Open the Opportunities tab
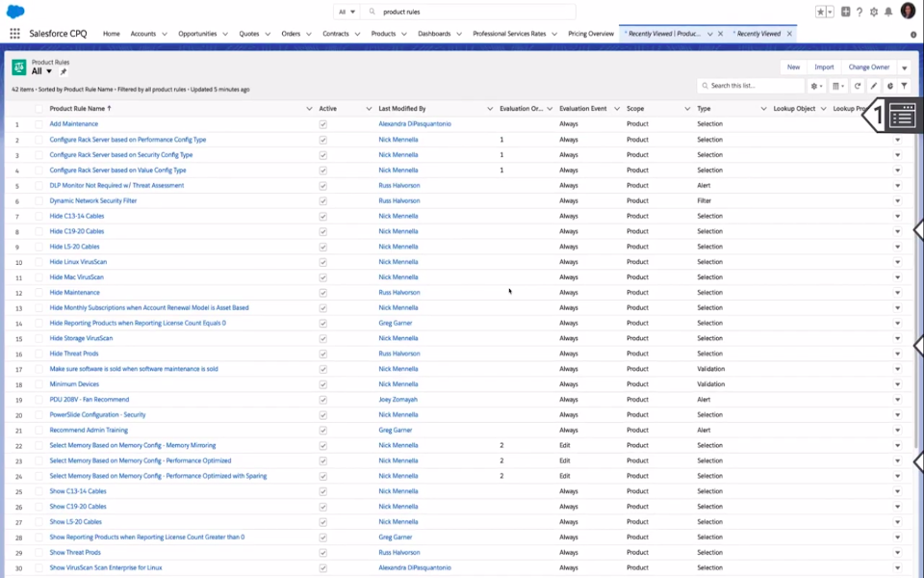The image size is (924, 578). click(197, 34)
